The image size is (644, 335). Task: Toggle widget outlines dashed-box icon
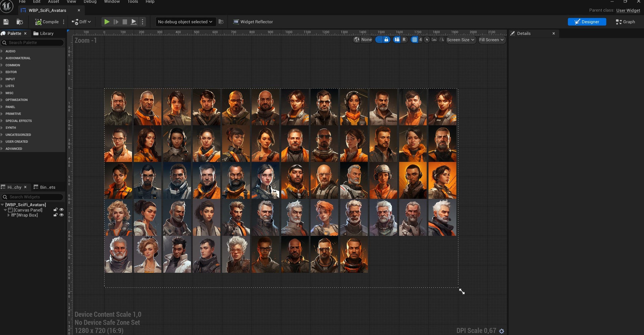tap(379, 40)
